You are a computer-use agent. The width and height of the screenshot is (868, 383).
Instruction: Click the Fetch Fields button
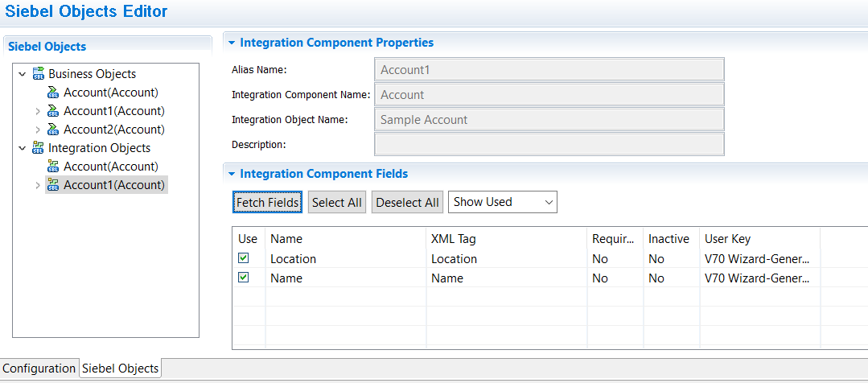[x=268, y=203]
